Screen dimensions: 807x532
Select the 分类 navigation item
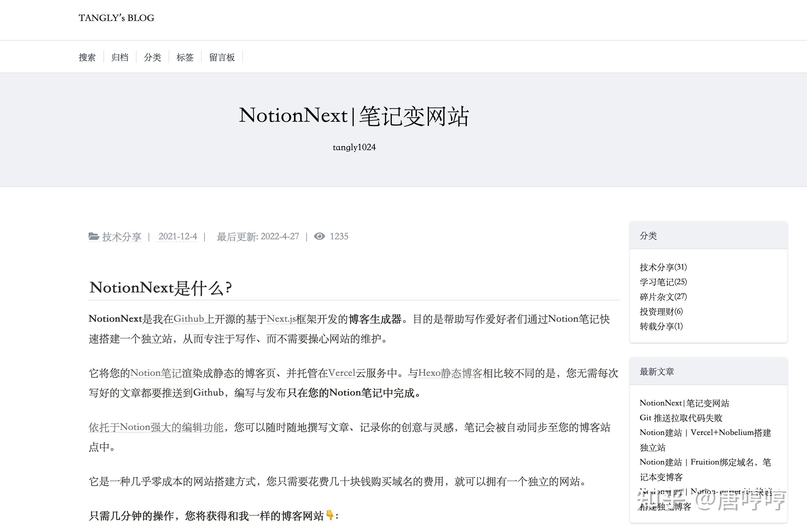[x=153, y=58]
